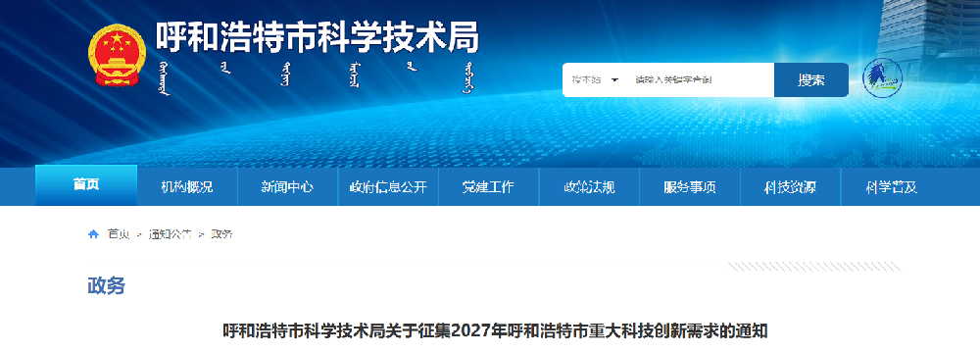Click 首页 breadcrumb link
This screenshot has height=353, width=980.
[x=119, y=234]
